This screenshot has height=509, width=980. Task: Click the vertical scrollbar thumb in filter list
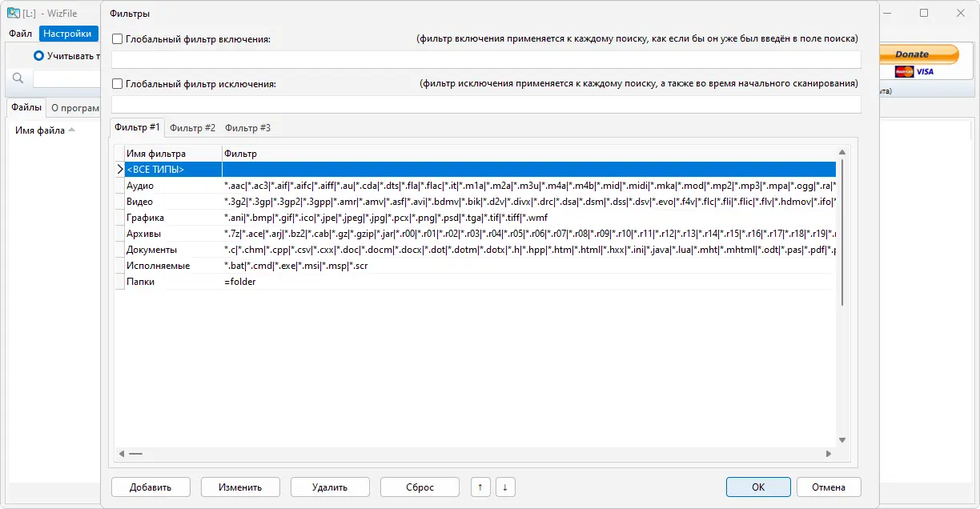click(x=841, y=231)
